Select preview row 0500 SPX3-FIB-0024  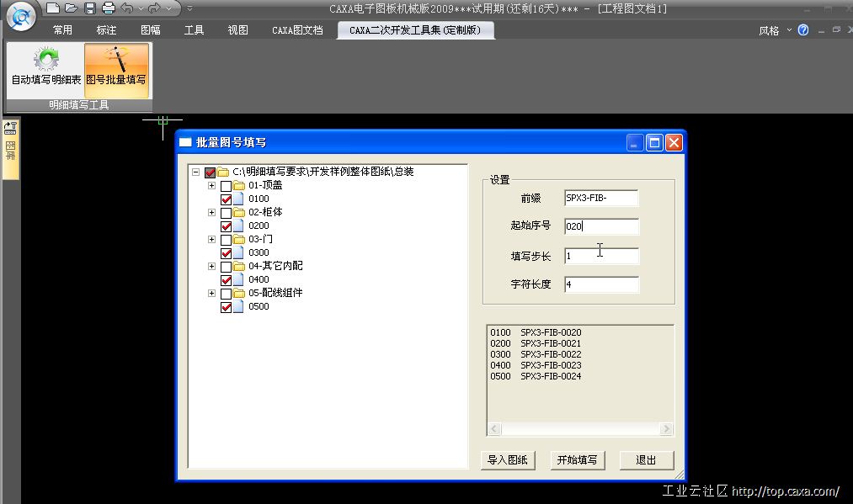pyautogui.click(x=536, y=376)
